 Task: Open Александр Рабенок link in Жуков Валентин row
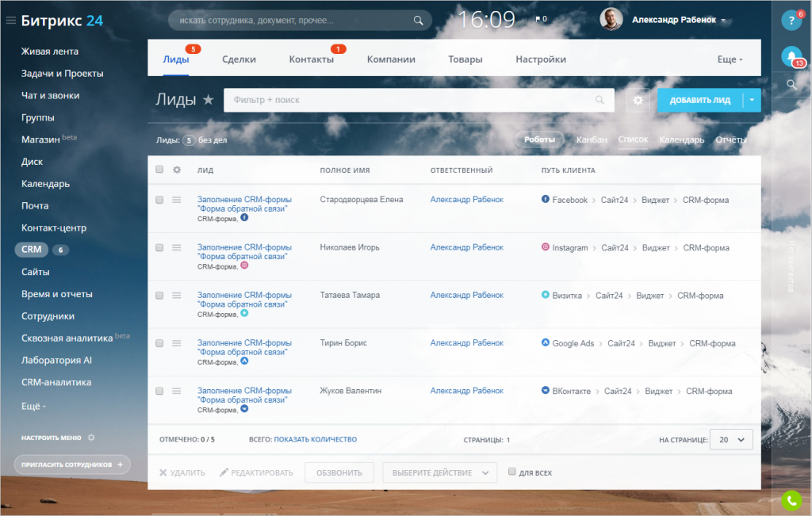(x=466, y=391)
